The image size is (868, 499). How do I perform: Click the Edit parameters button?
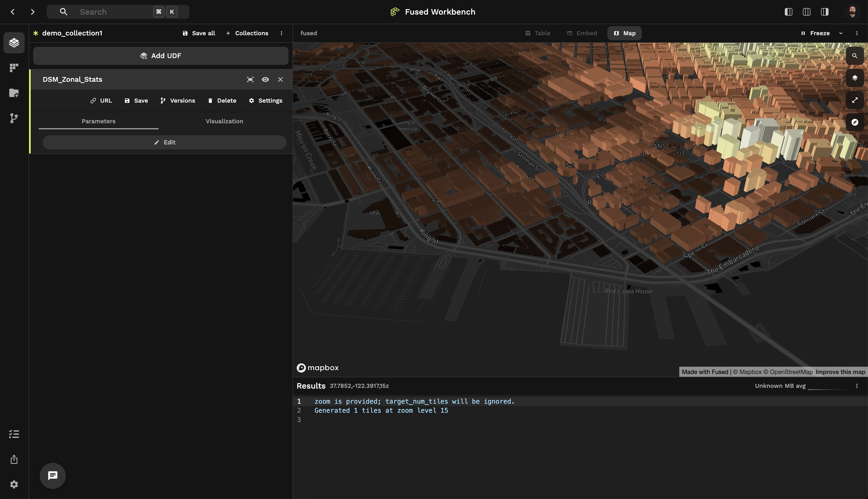pos(164,143)
